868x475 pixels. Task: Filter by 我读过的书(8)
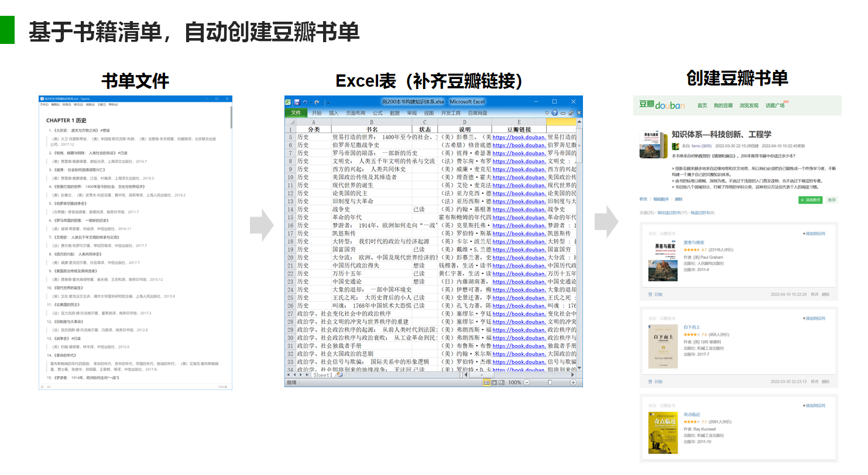702,213
